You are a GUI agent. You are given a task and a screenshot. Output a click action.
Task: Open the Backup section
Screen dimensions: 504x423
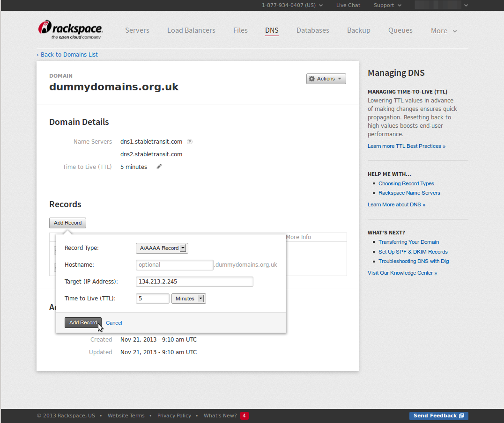click(x=359, y=30)
